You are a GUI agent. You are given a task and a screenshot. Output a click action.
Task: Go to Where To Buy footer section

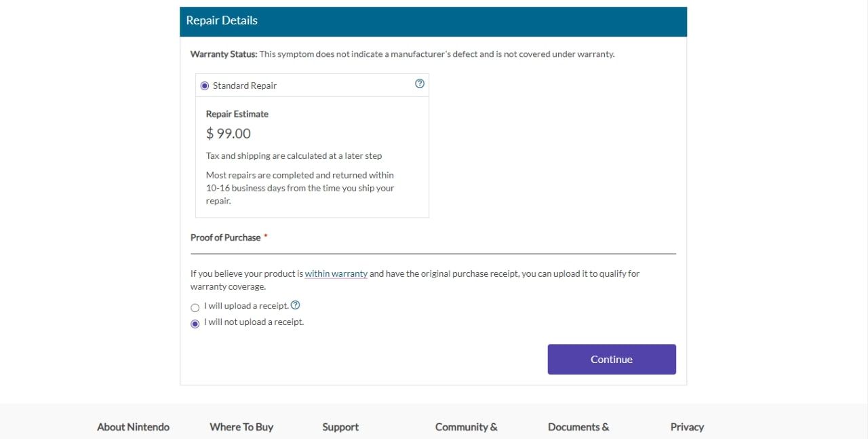tap(241, 427)
